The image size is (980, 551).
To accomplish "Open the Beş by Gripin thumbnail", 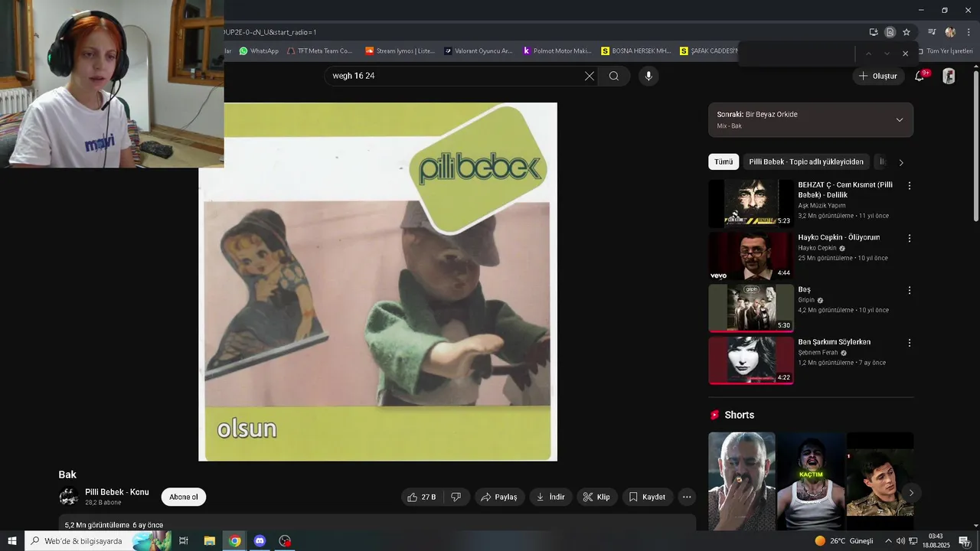I will click(x=751, y=308).
